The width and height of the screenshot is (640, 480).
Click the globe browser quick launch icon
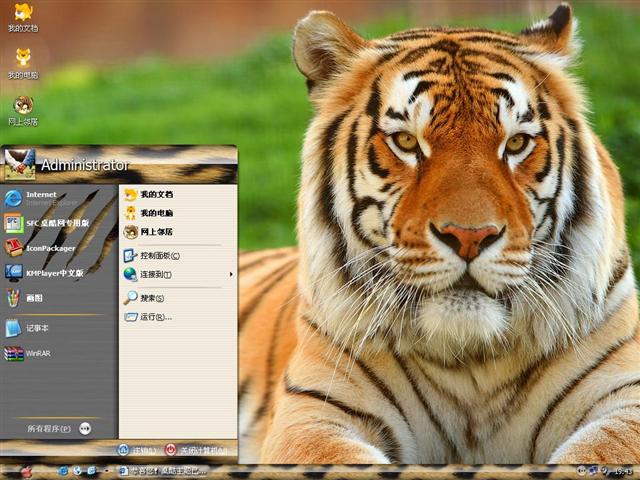coord(78,471)
